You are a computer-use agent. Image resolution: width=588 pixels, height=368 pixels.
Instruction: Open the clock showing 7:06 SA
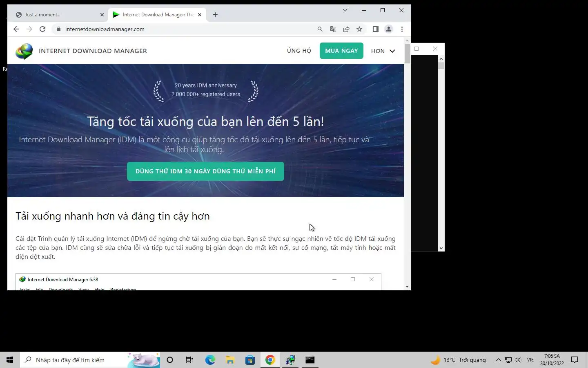pyautogui.click(x=552, y=360)
